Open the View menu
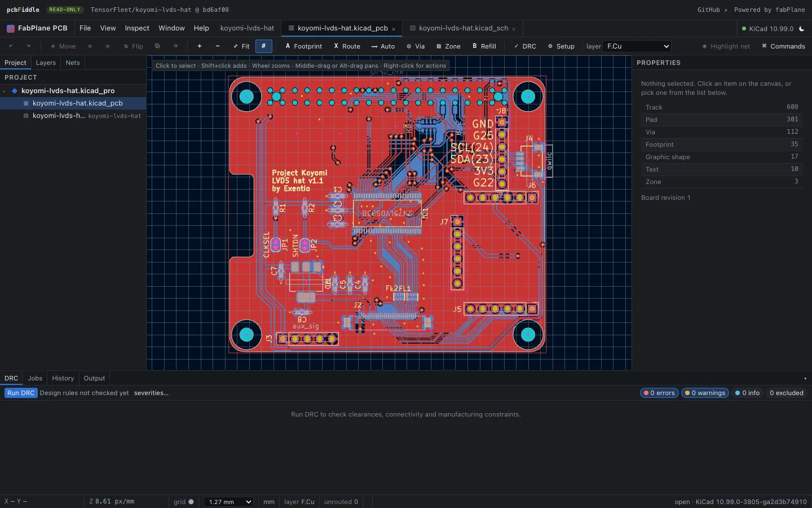 click(108, 28)
